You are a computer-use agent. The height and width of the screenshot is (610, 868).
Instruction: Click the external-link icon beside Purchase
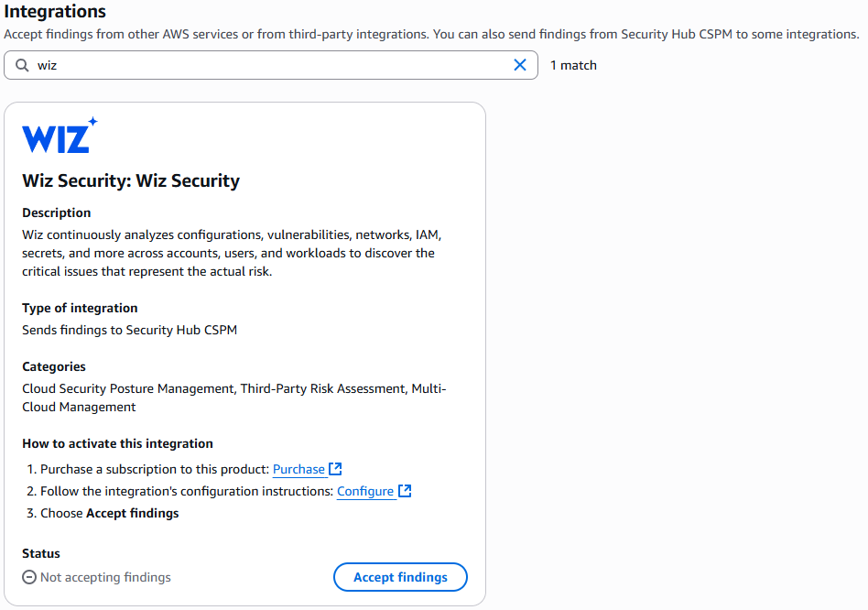[335, 468]
